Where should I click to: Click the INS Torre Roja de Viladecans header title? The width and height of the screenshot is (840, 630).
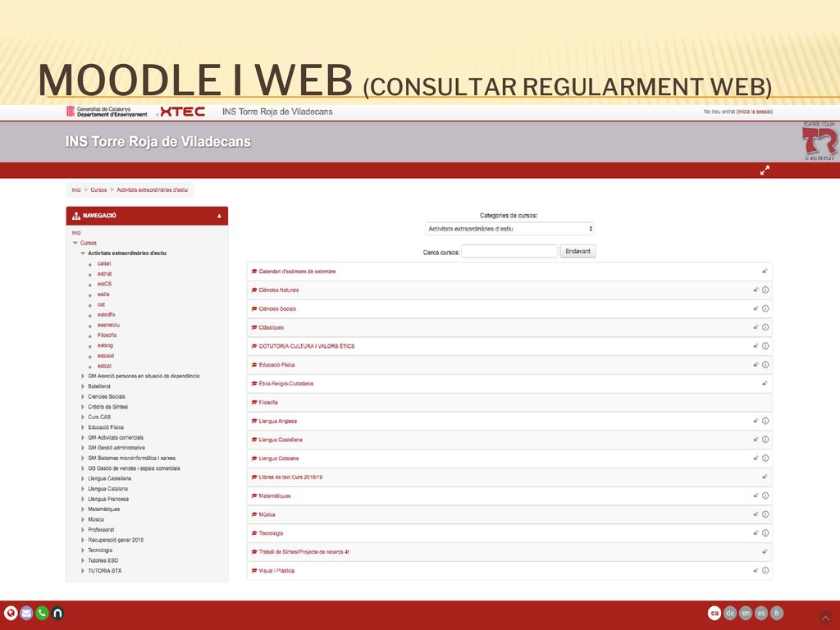pos(158,141)
